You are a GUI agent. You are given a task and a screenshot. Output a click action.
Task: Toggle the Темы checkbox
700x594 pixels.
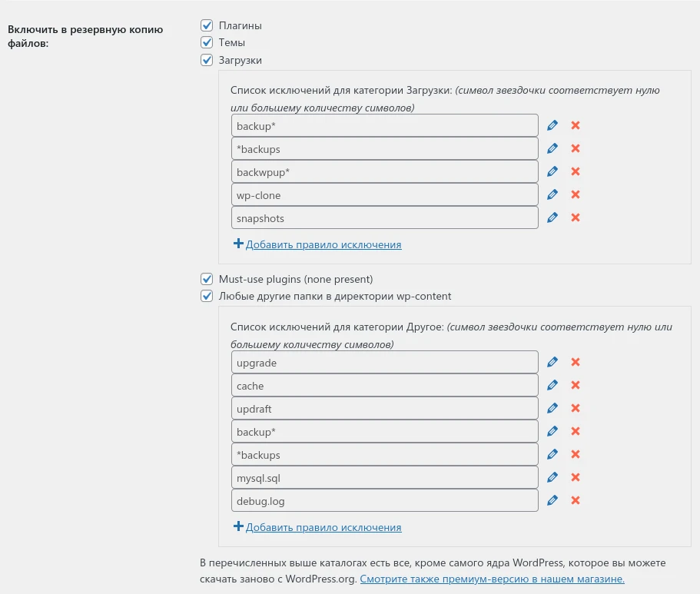207,42
